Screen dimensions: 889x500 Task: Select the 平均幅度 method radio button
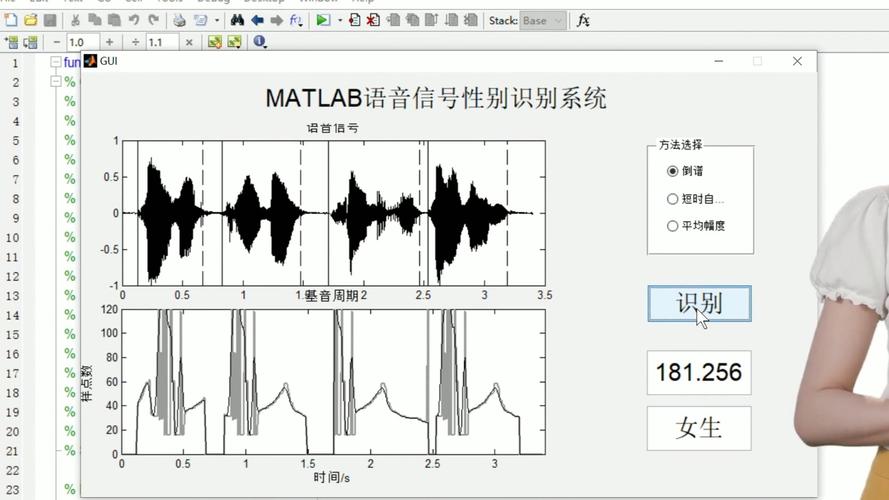672,226
